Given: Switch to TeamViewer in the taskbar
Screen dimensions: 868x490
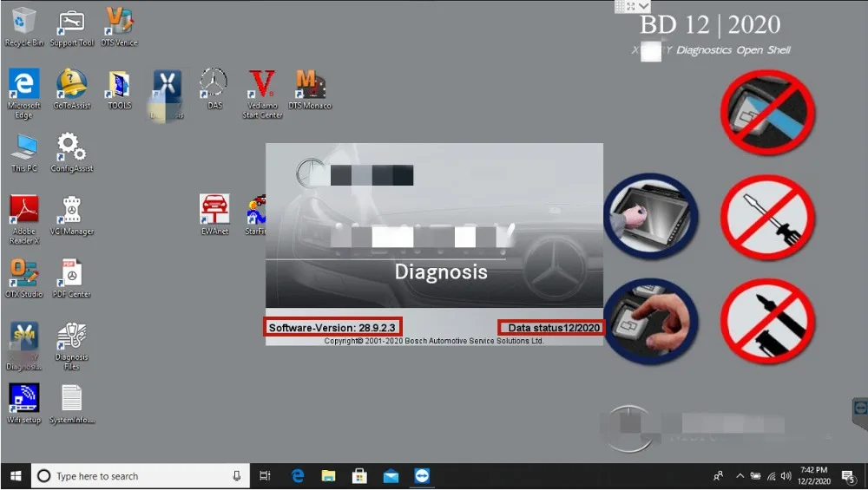Looking at the screenshot, I should coord(422,476).
